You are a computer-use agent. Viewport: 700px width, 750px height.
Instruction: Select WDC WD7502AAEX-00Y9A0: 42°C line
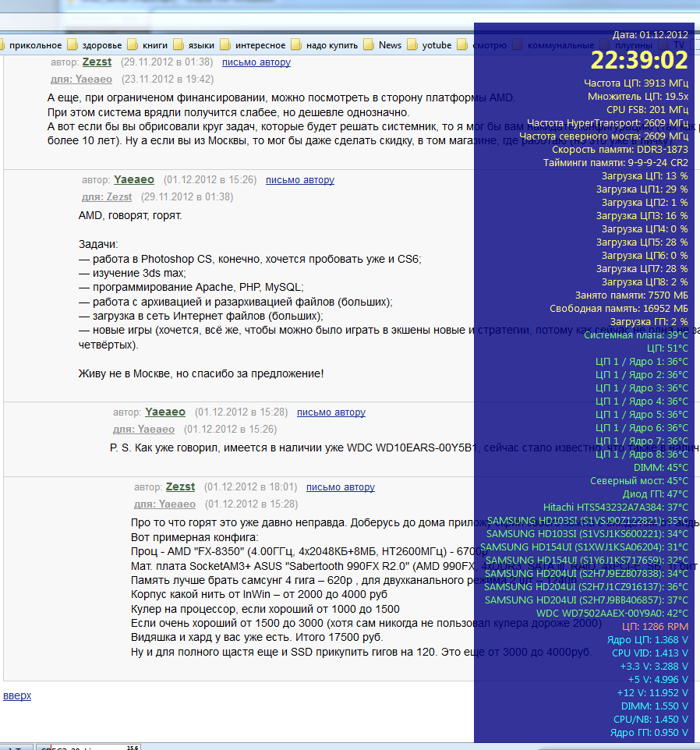[x=612, y=614]
